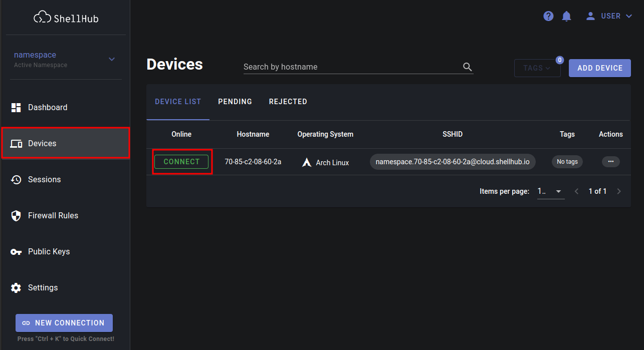
Task: Click the Hostname column header
Action: (x=253, y=134)
